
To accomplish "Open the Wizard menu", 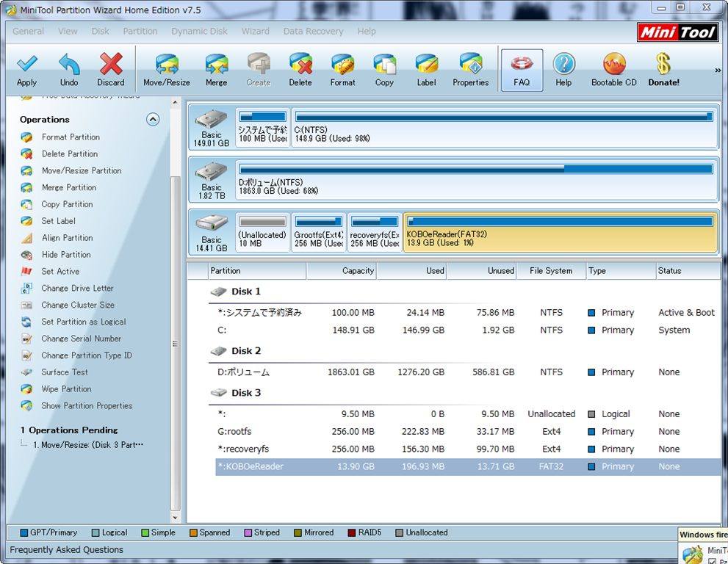I will tap(256, 31).
